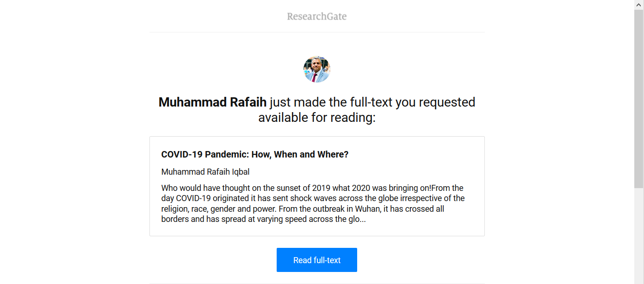Click the surname "Iqbal" under the title

pyautogui.click(x=241, y=172)
